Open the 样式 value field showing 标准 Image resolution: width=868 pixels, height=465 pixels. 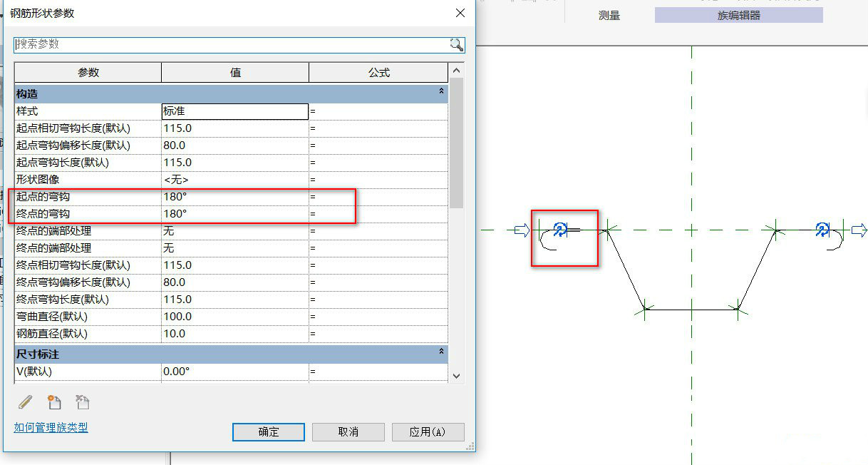(x=234, y=111)
